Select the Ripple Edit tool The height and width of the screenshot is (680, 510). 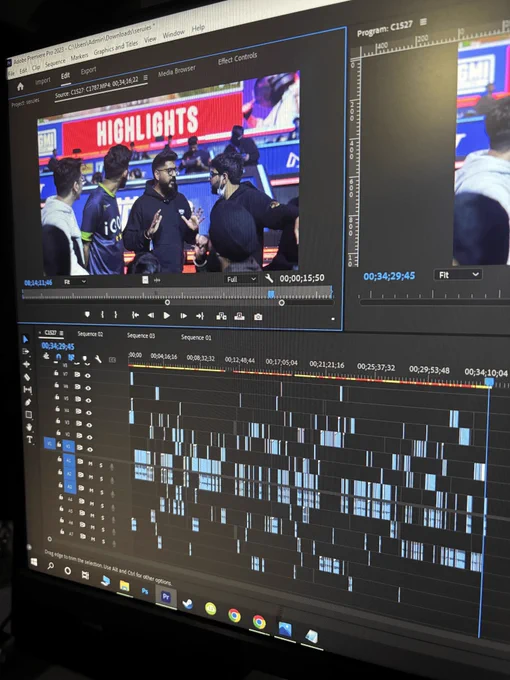(x=26, y=364)
